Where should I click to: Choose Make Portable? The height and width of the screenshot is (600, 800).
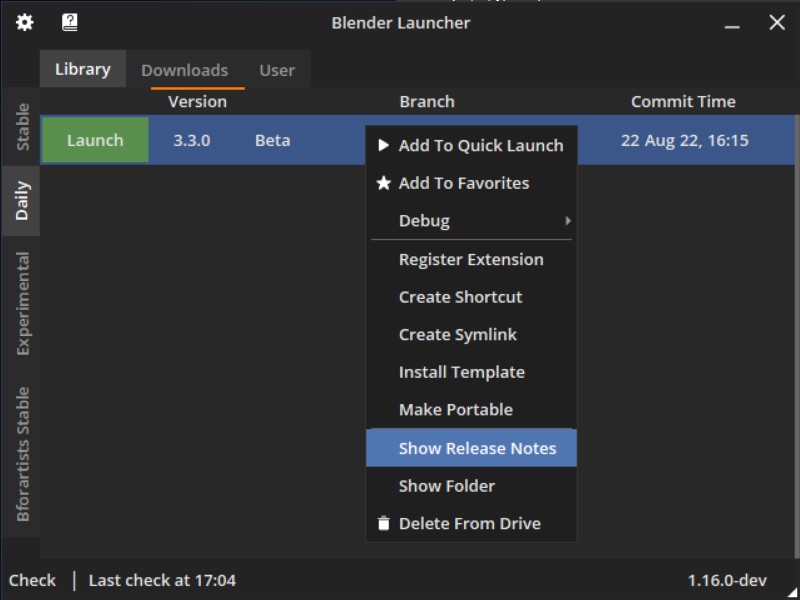coord(471,410)
